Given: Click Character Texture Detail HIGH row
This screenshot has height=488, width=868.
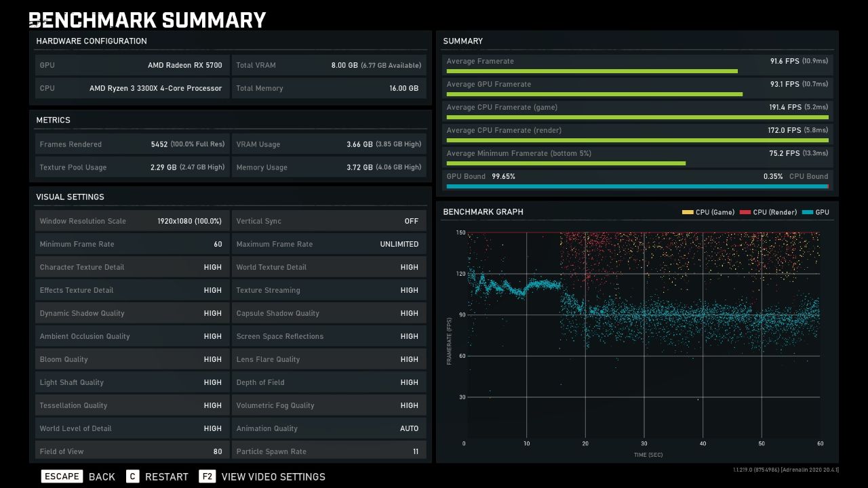Looking at the screenshot, I should (132, 268).
